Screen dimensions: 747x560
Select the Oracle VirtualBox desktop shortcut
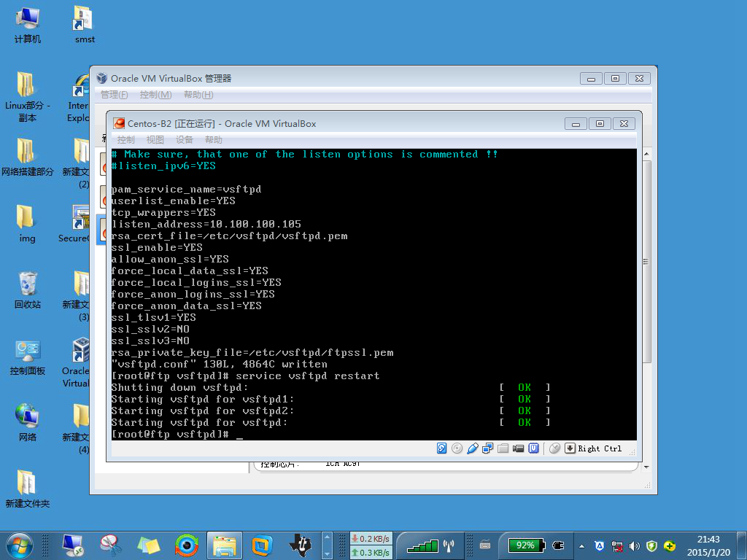(76, 362)
